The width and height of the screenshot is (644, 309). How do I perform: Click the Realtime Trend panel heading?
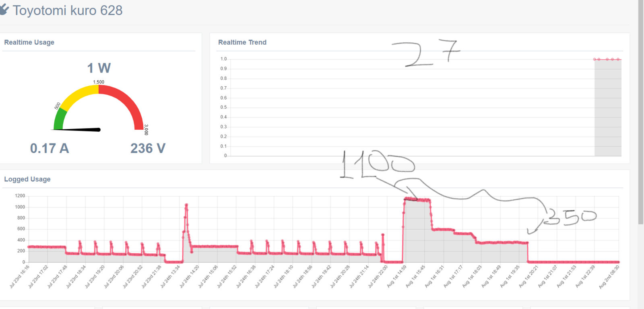tap(242, 42)
